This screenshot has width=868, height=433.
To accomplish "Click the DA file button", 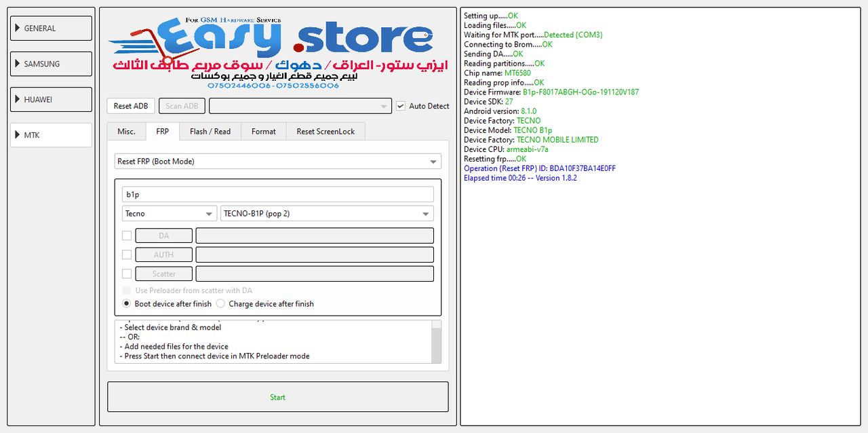I will pos(163,236).
